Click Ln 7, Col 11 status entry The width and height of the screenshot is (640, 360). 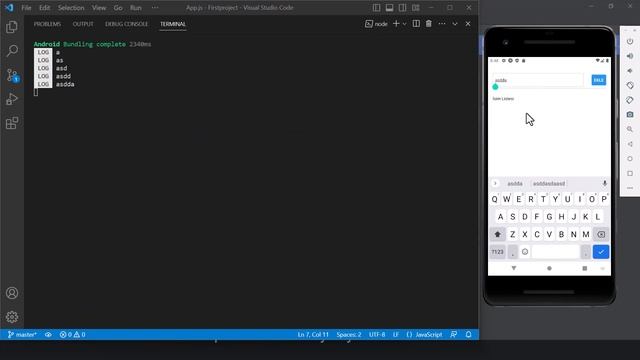coord(313,334)
